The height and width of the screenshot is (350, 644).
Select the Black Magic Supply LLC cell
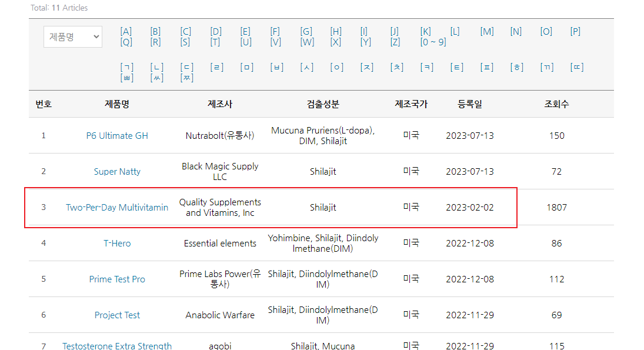(x=220, y=171)
